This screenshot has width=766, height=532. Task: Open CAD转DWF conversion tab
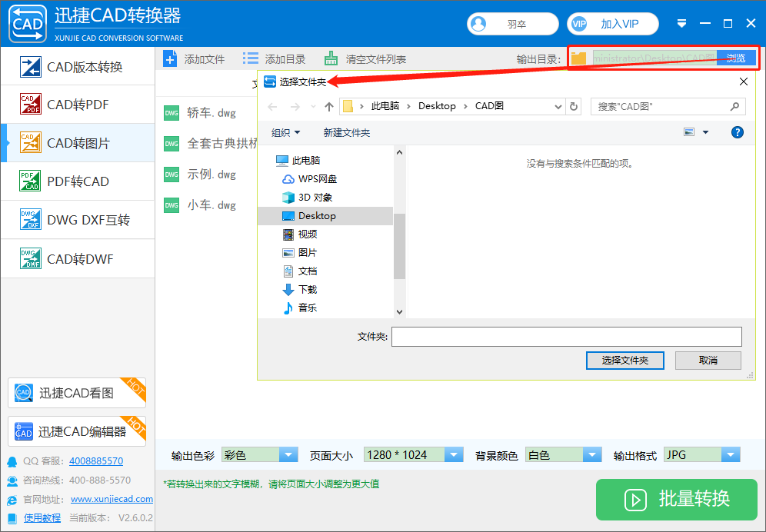point(78,258)
